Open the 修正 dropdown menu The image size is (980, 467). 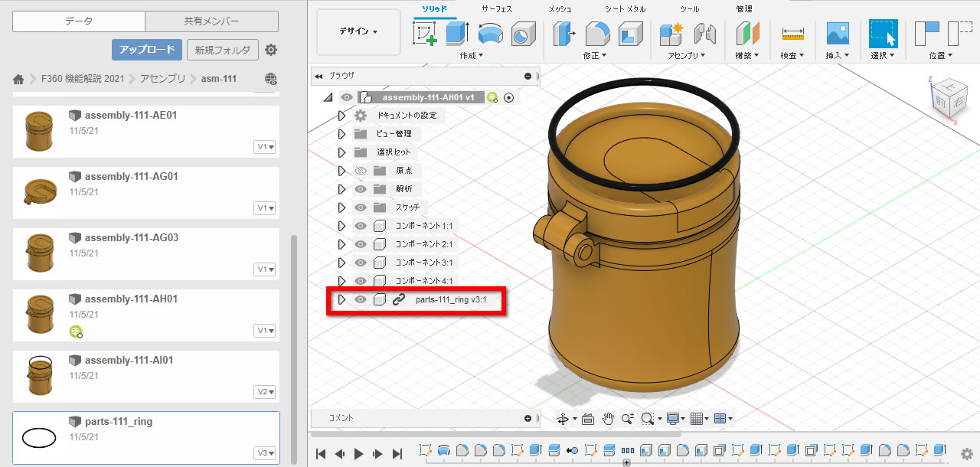(594, 55)
